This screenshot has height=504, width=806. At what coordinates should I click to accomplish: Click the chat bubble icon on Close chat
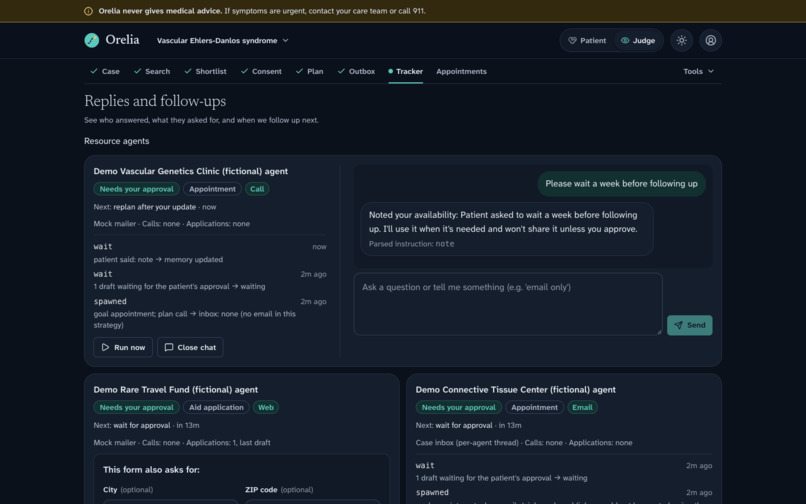click(x=169, y=347)
